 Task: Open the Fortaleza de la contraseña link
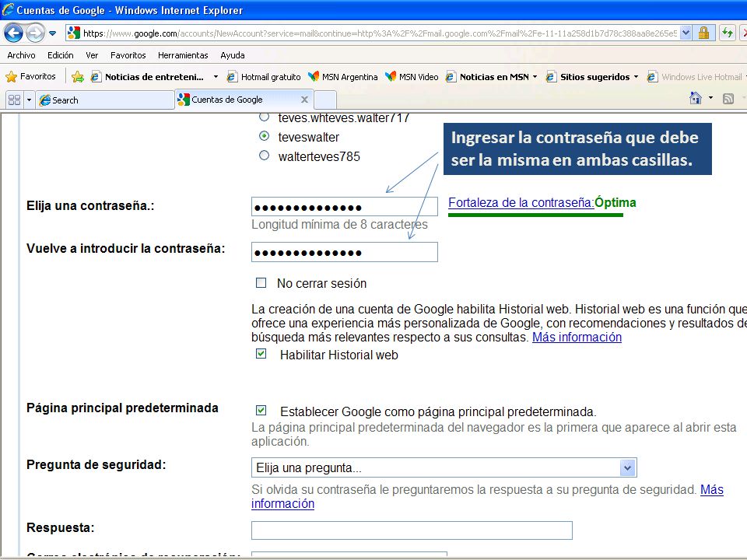tap(521, 203)
